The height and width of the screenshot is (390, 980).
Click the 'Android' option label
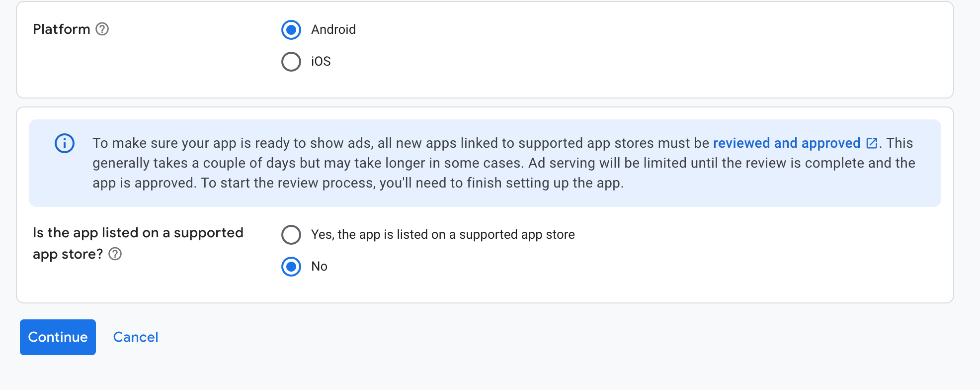click(333, 29)
